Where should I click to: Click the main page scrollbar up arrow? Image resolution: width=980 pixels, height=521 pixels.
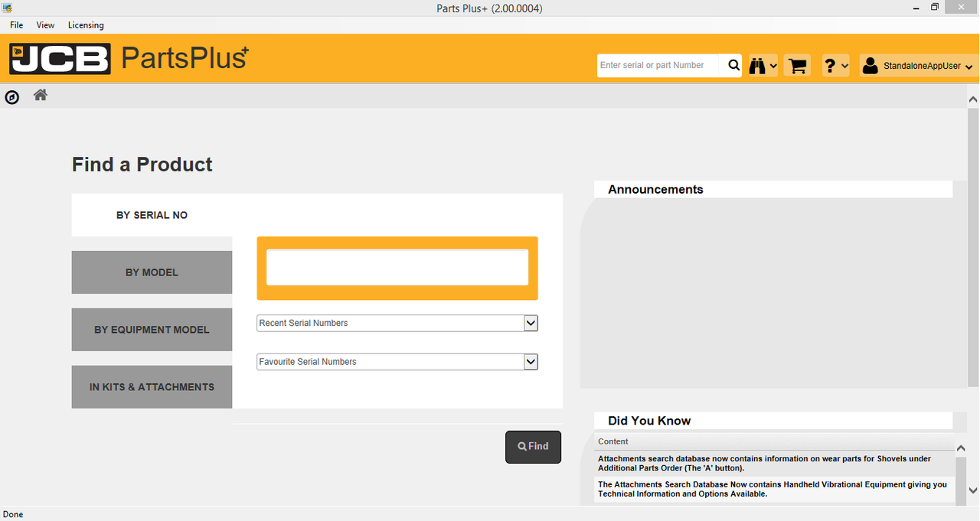pyautogui.click(x=973, y=99)
